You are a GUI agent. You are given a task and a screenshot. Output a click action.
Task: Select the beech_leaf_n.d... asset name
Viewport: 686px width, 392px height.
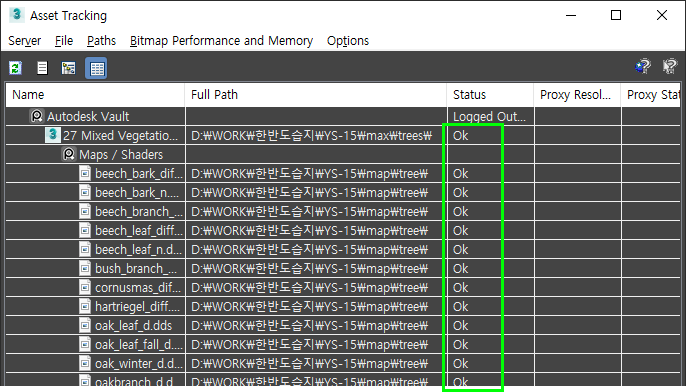coord(138,250)
